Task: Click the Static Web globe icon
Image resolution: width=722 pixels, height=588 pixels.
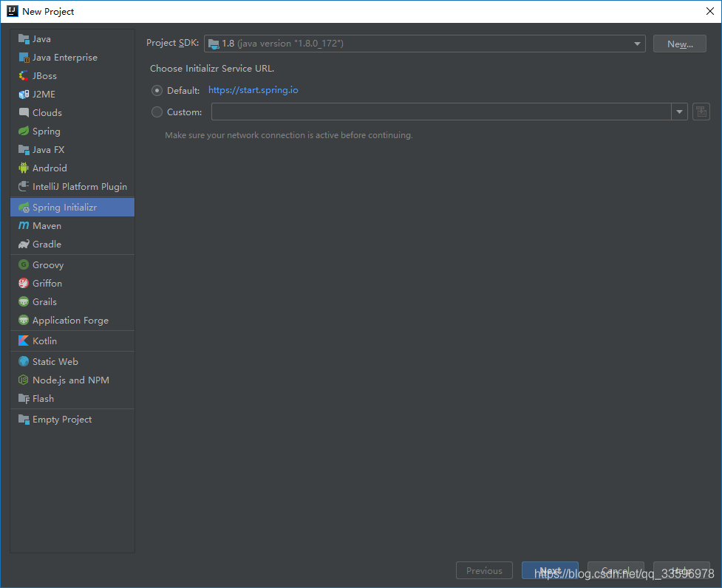Action: 24,362
